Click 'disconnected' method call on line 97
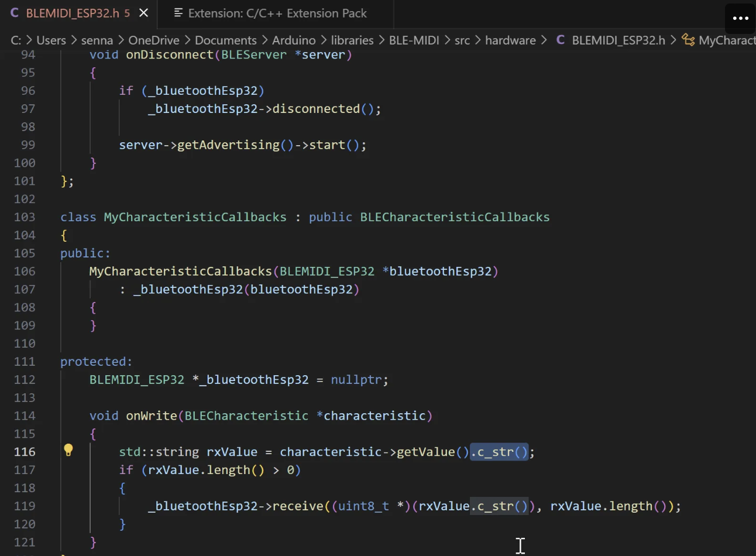 316,109
